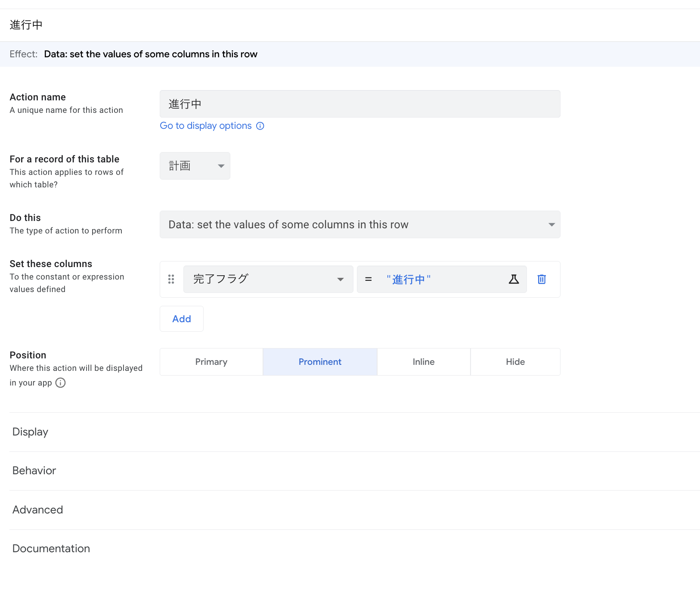Set position to Inline

(x=424, y=362)
